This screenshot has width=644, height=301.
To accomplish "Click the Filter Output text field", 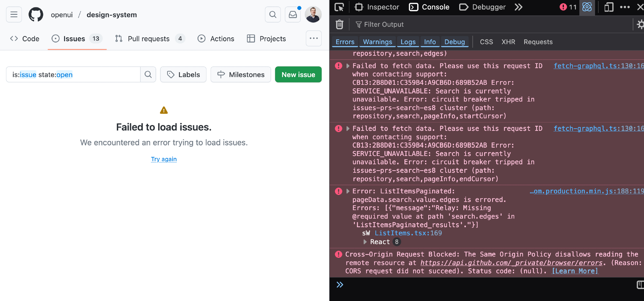I will pyautogui.click(x=483, y=24).
